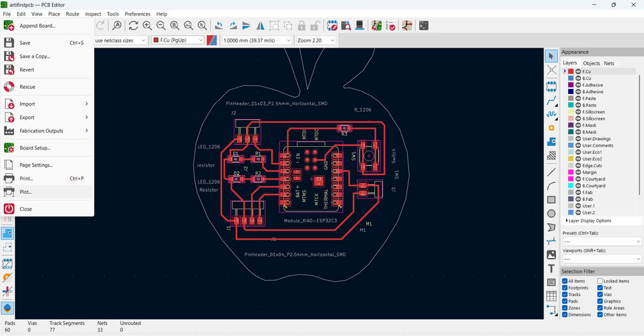Select the Add via tool
Image resolution: width=644 pixels, height=336 pixels.
(551, 128)
